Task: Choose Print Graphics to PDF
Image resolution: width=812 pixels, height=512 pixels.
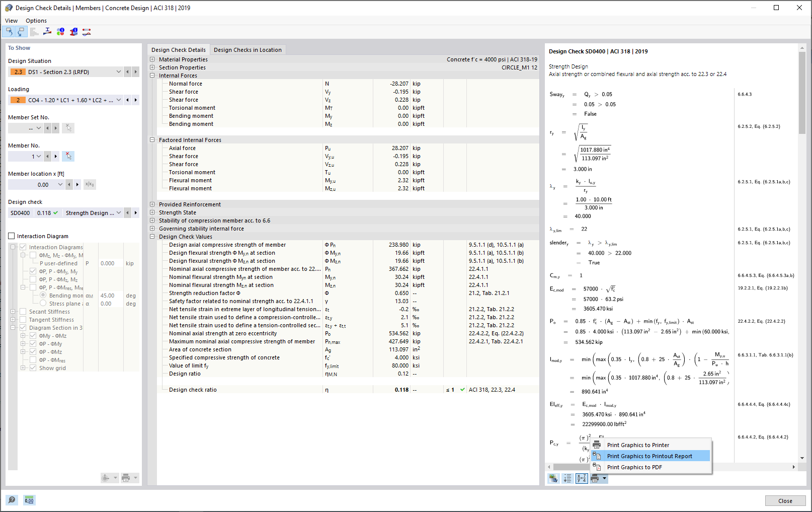Action: [651, 467]
